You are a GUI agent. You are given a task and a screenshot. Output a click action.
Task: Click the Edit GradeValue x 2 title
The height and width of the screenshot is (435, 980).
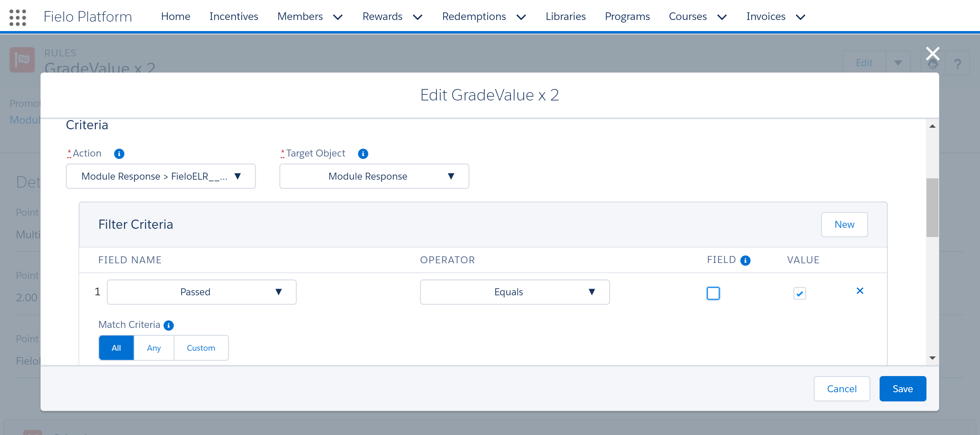490,95
